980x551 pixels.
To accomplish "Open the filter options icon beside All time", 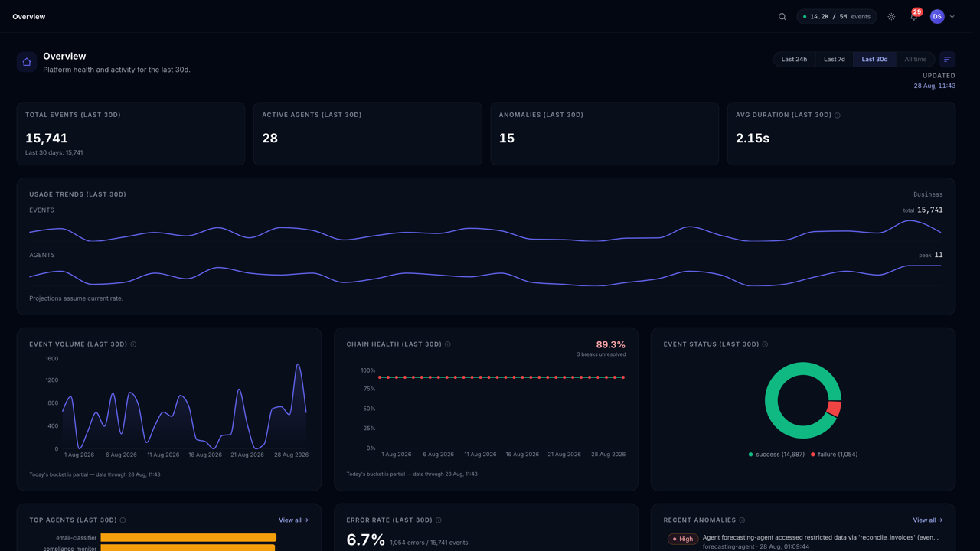I will (x=947, y=59).
